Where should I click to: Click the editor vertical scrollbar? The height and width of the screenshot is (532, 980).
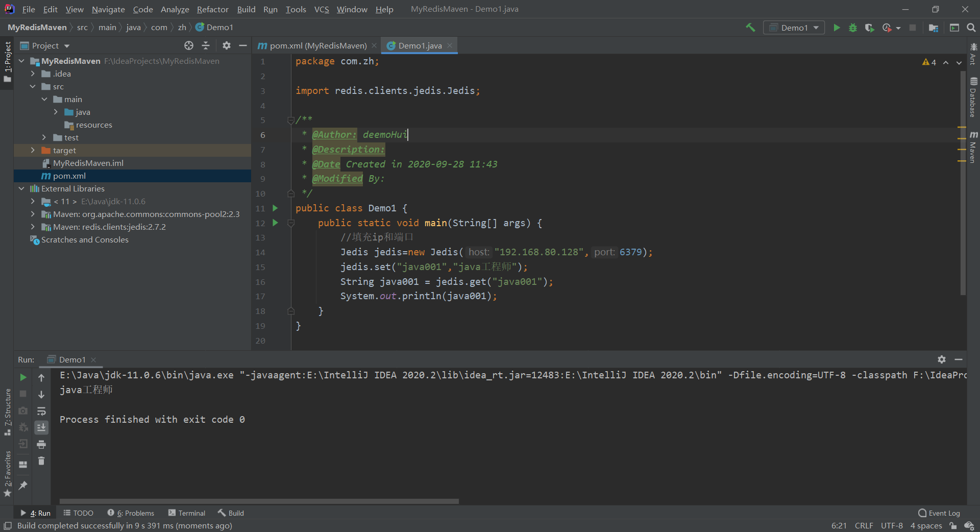963,184
